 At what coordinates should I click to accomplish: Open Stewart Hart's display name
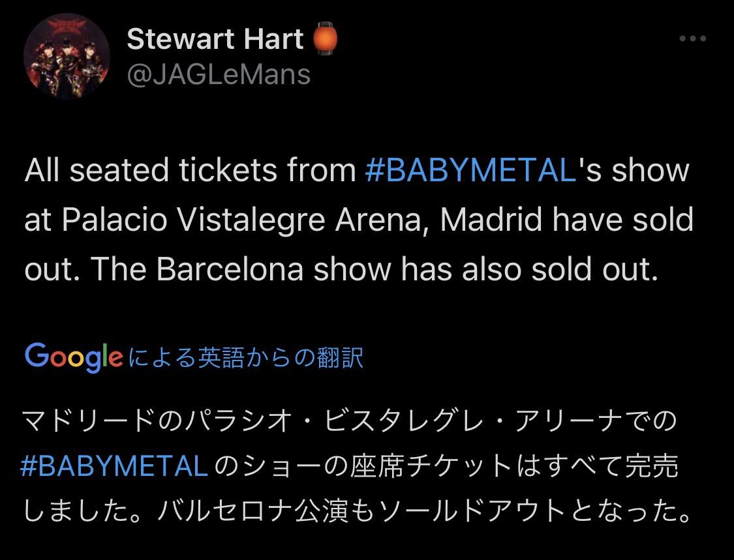click(215, 39)
